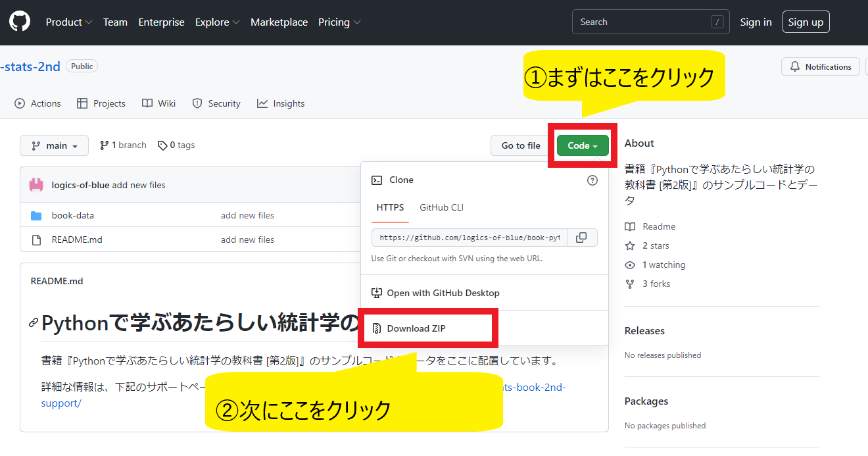Open the main branch selector

coord(54,145)
